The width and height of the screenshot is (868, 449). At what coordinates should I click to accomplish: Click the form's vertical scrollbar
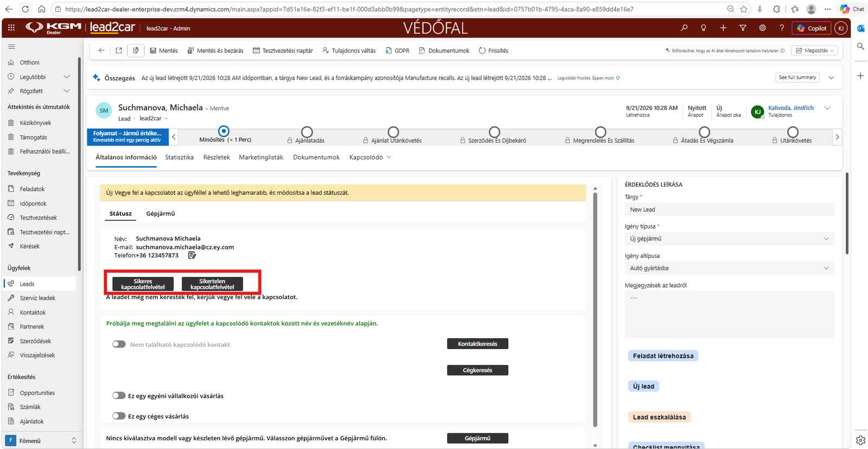[x=595, y=309]
